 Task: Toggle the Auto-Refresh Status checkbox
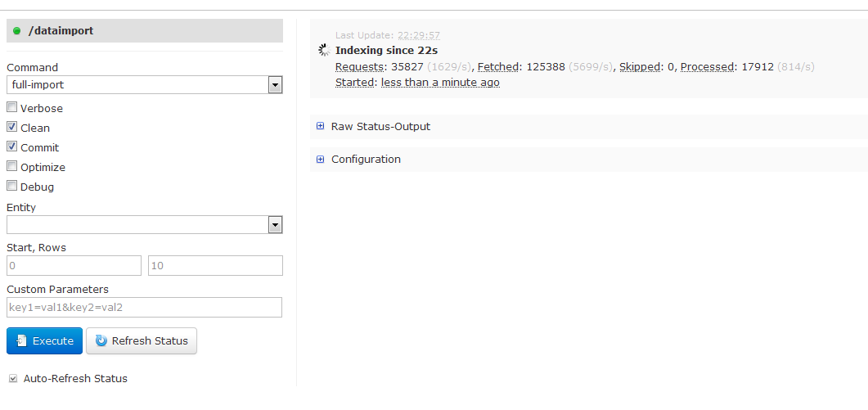[12, 378]
